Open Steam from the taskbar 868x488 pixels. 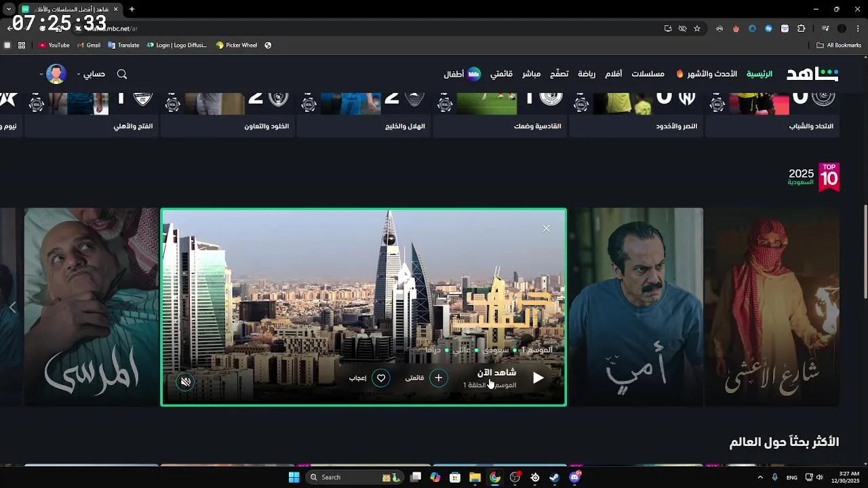click(x=554, y=477)
